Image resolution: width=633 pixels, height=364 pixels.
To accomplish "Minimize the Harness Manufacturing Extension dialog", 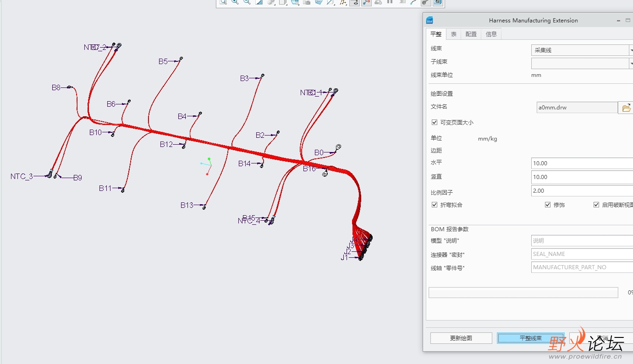I will (x=619, y=20).
